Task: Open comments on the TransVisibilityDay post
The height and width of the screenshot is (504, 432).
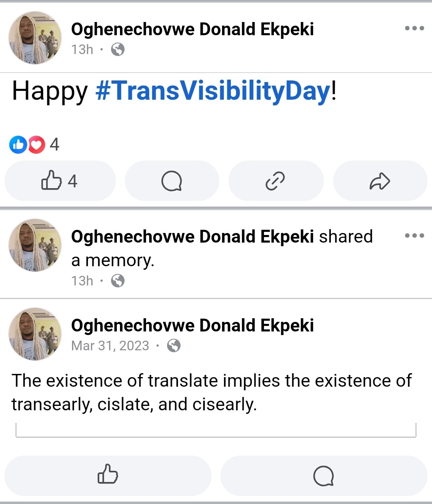Action: (172, 181)
